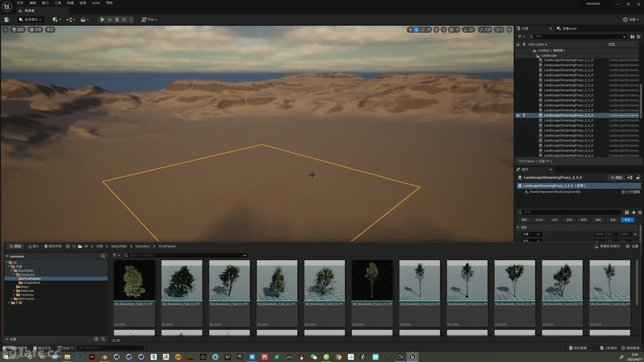Activate the rotate gizmo tool

[x=423, y=30]
